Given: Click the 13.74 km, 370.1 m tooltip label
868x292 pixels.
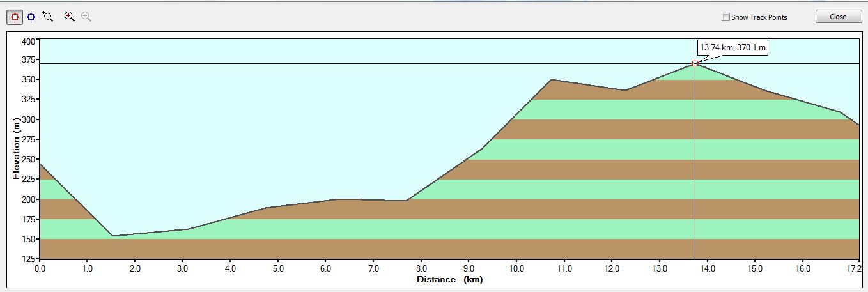Looking at the screenshot, I should click(732, 47).
